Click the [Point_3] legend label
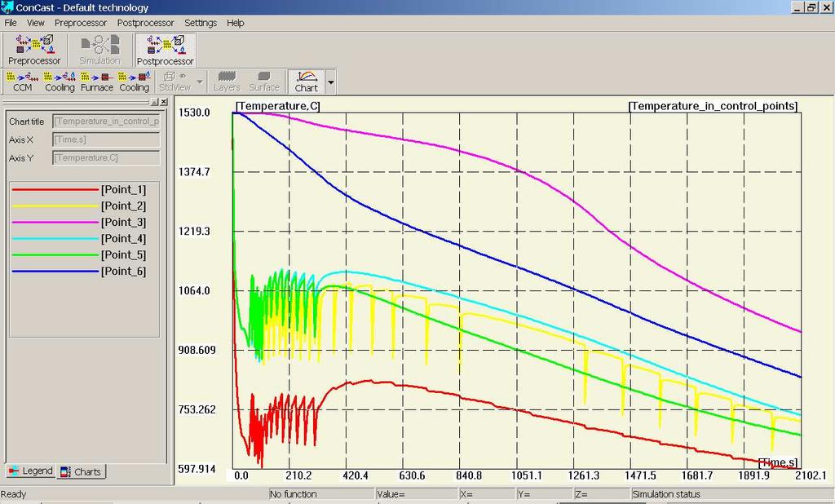Image resolution: width=835 pixels, height=504 pixels. coord(123,222)
